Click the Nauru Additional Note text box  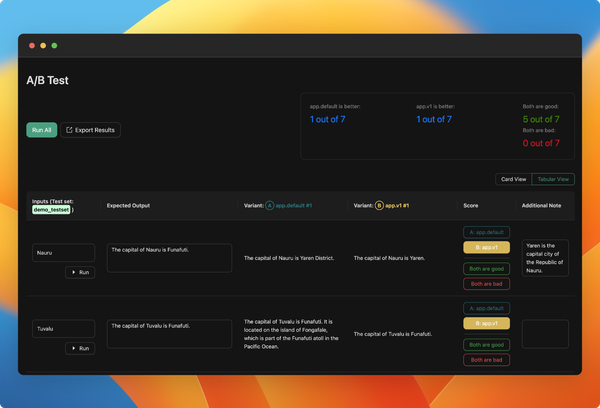545,257
